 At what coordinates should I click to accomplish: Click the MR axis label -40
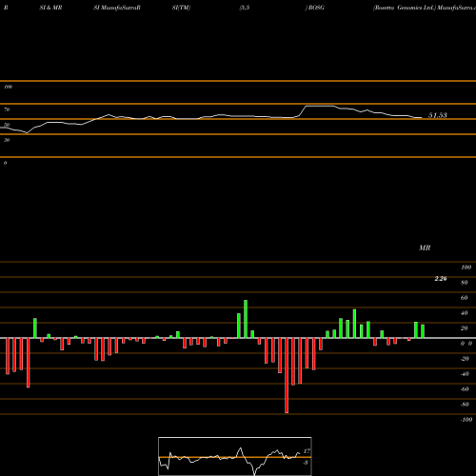coord(465,374)
